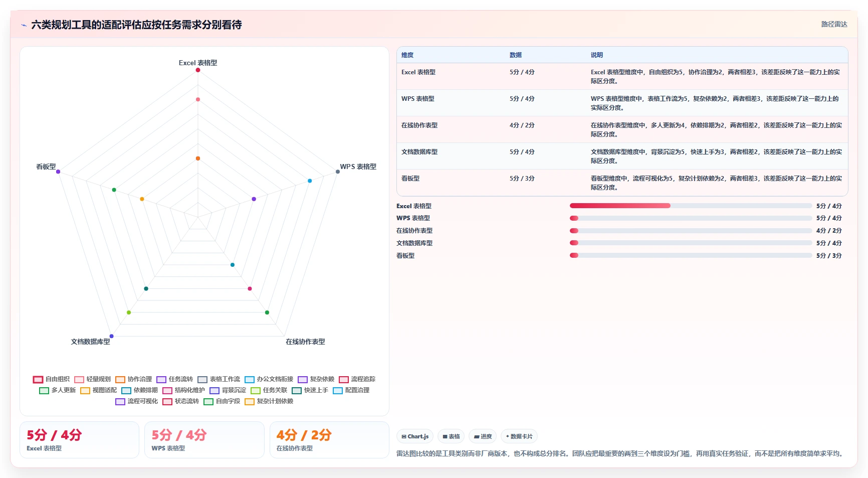The width and height of the screenshot is (868, 478).
Task: Toggle the 自由组织 legend series
Action: pos(51,379)
